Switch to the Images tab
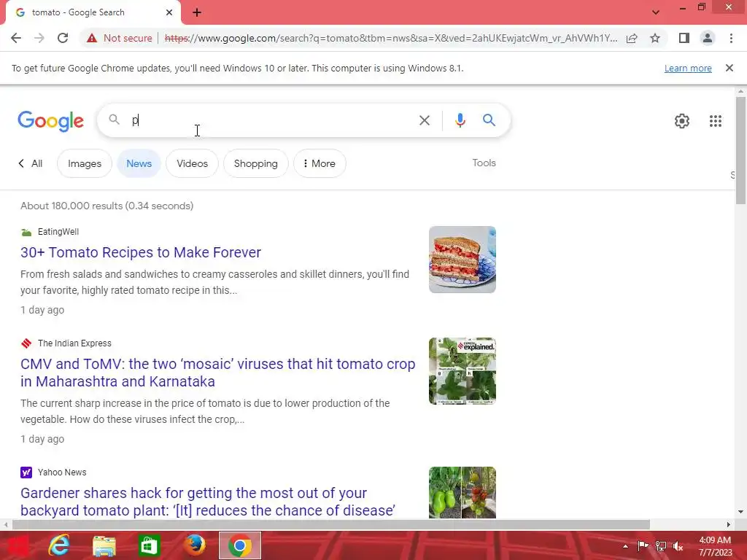This screenshot has width=747, height=560. coord(85,163)
